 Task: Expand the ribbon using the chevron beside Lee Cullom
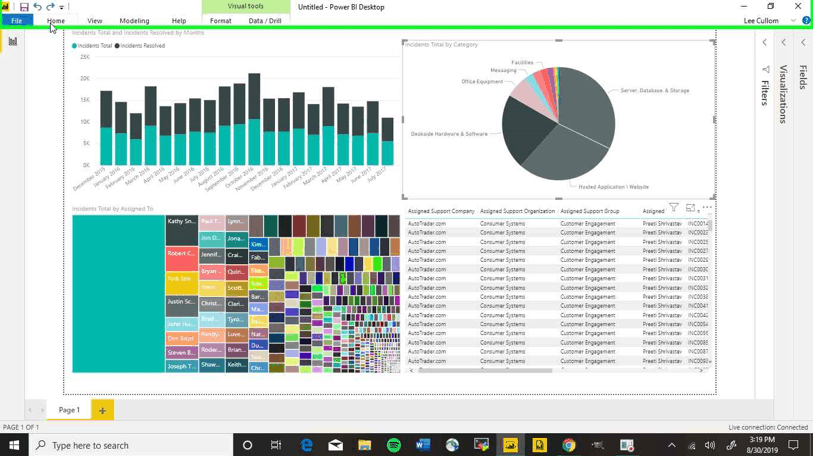tap(793, 21)
